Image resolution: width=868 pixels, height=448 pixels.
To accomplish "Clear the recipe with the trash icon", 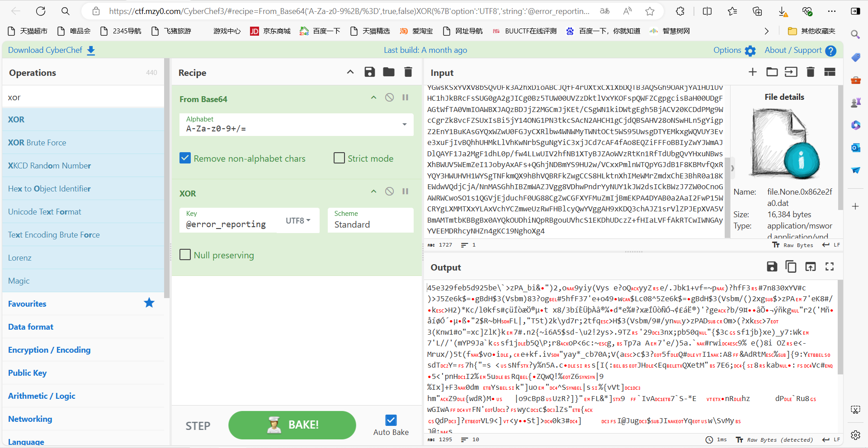I will [408, 72].
